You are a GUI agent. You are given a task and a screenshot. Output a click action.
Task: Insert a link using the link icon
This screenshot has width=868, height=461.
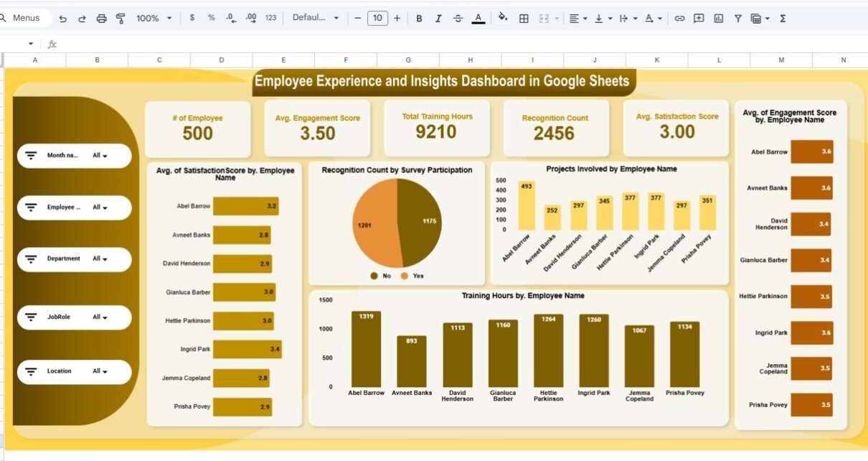[679, 19]
